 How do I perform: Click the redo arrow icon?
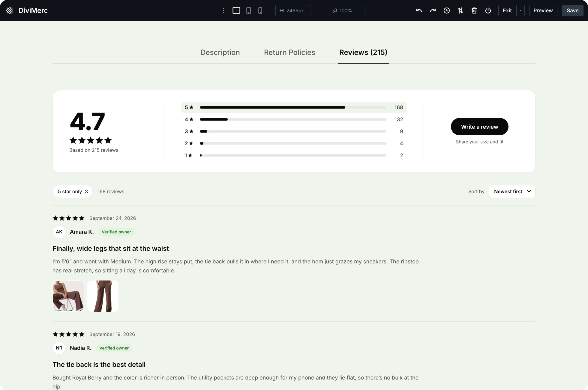tap(433, 10)
